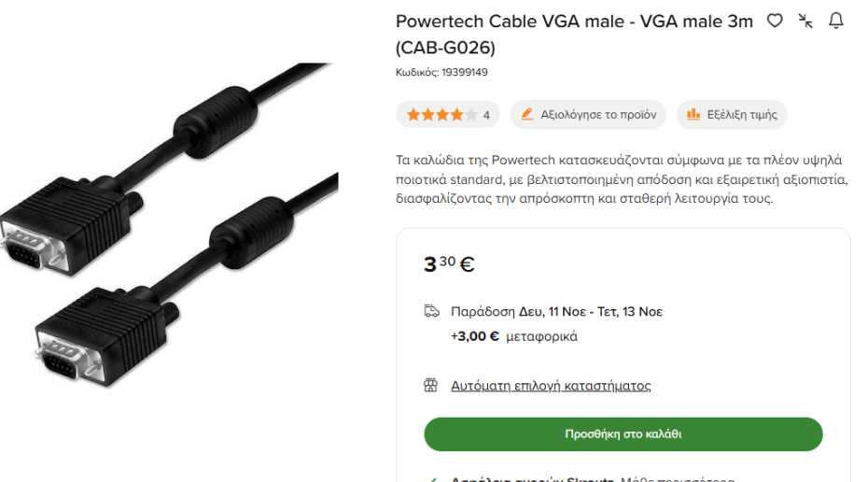Click the delivery truck icon
Viewport: 868px width, 482px height.
pos(432,311)
